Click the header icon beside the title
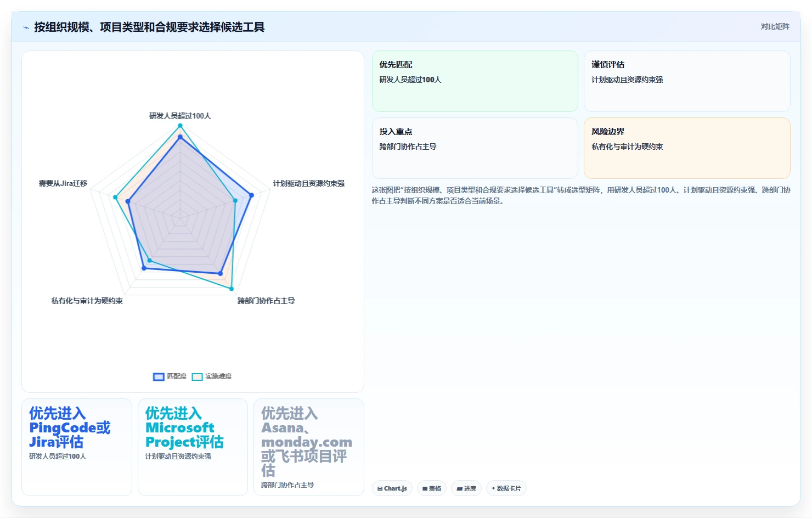The image size is (812, 518). [26, 27]
